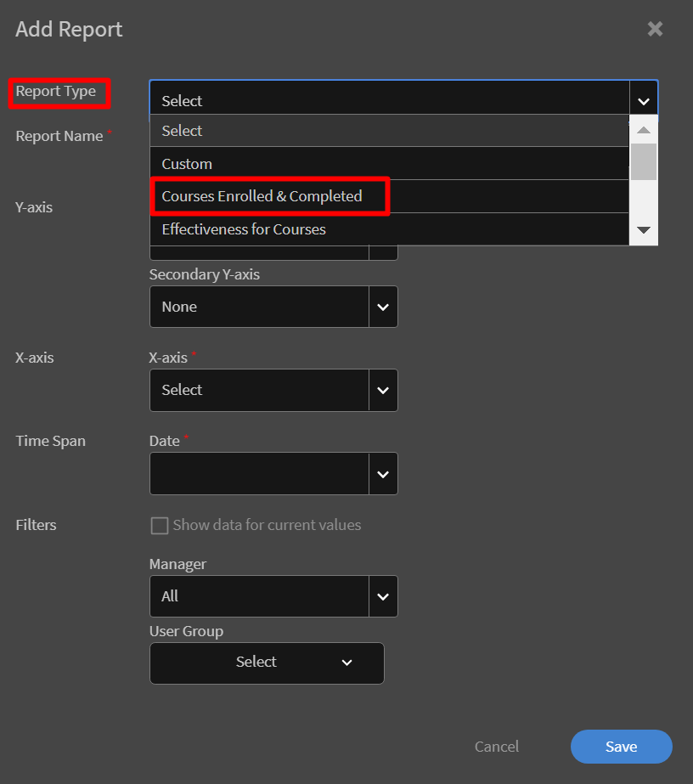Viewport: 693px width, 784px height.
Task: Click the empty Date field
Action: pos(259,474)
